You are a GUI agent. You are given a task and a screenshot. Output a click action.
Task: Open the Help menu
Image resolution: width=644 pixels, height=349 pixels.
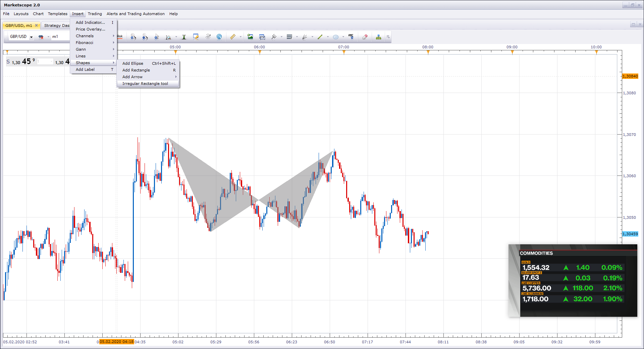coord(173,14)
